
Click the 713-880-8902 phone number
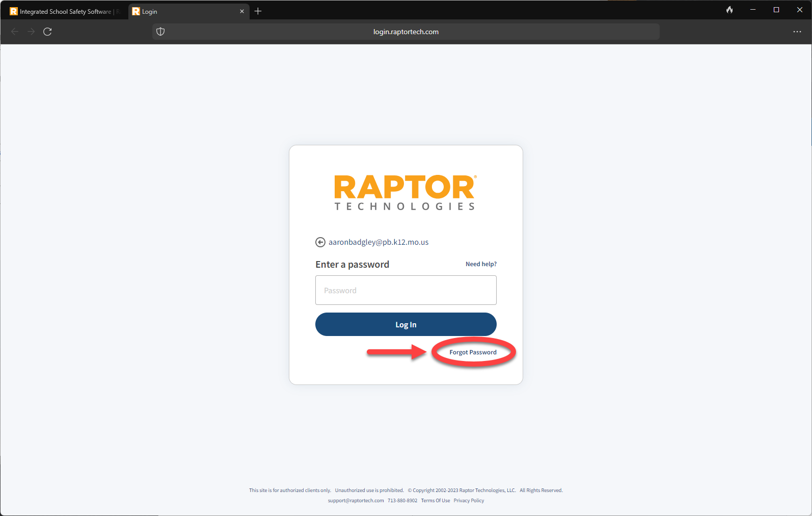(x=402, y=501)
